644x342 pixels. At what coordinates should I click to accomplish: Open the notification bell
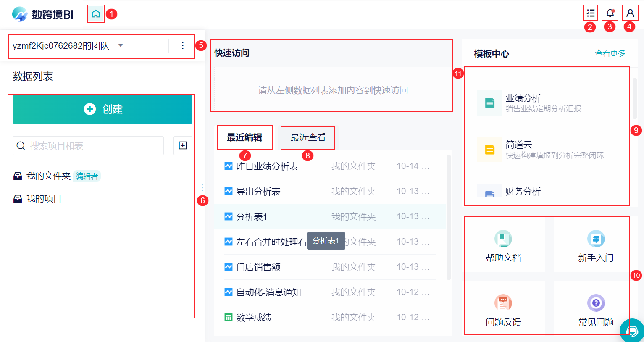[610, 13]
